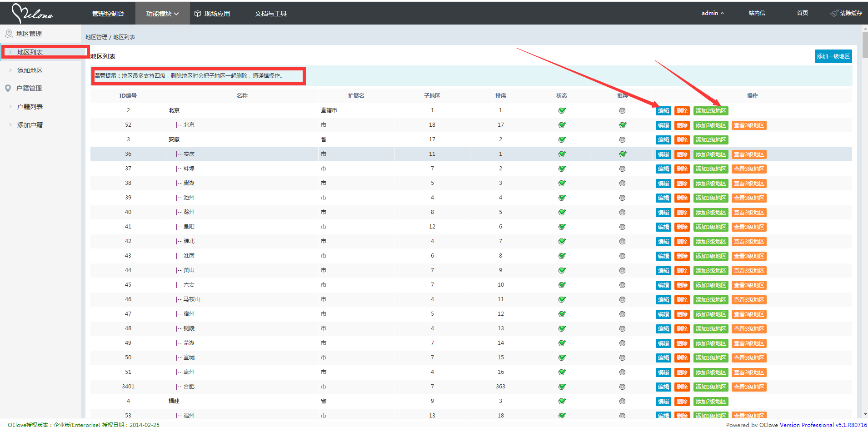Click ID cell 3401
The height and width of the screenshot is (427, 868).
(128, 387)
